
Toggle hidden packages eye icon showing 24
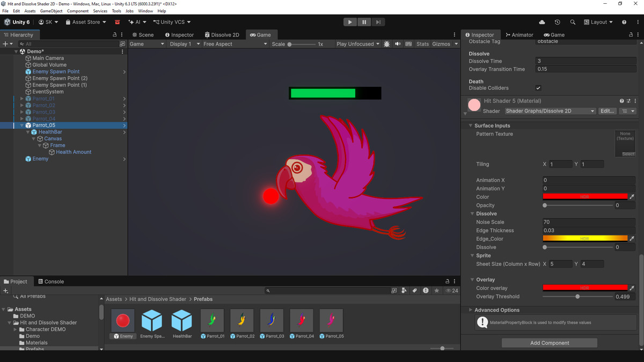click(452, 291)
